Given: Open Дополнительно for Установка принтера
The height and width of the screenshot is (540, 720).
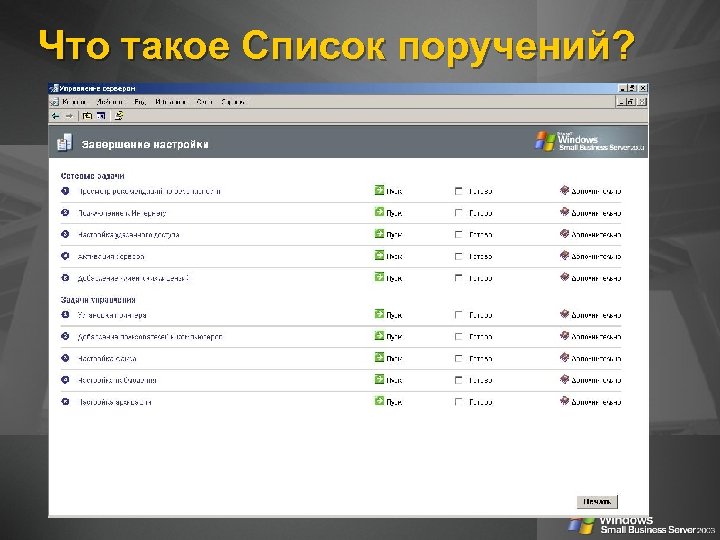Looking at the screenshot, I should pyautogui.click(x=591, y=315).
